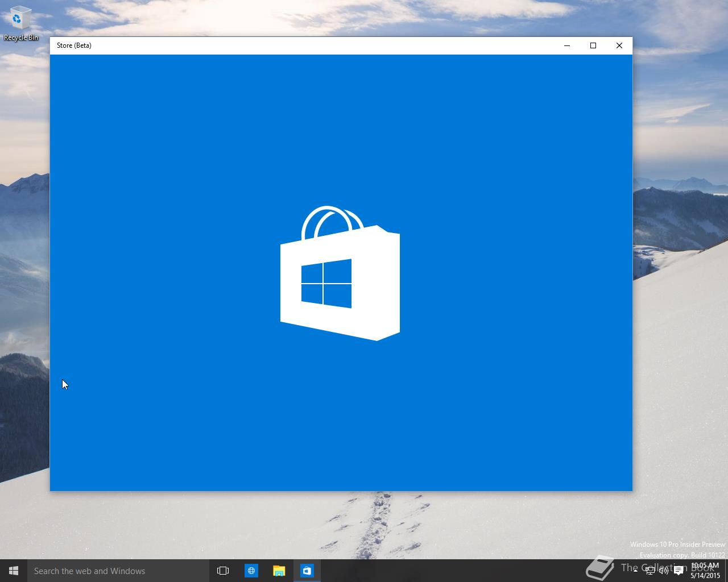Click the Search the web and Windows box

[118, 571]
